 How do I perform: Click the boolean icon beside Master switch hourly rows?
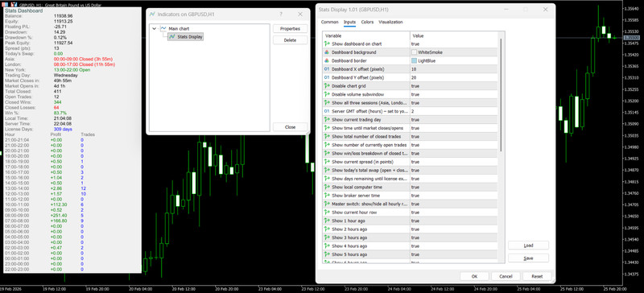point(327,204)
